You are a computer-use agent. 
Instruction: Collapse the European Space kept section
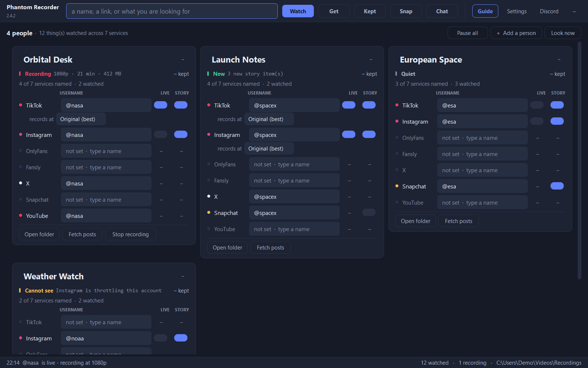pyautogui.click(x=557, y=74)
